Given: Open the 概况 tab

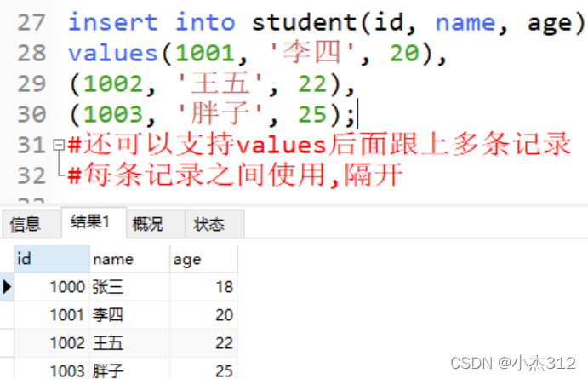Looking at the screenshot, I should [156, 224].
